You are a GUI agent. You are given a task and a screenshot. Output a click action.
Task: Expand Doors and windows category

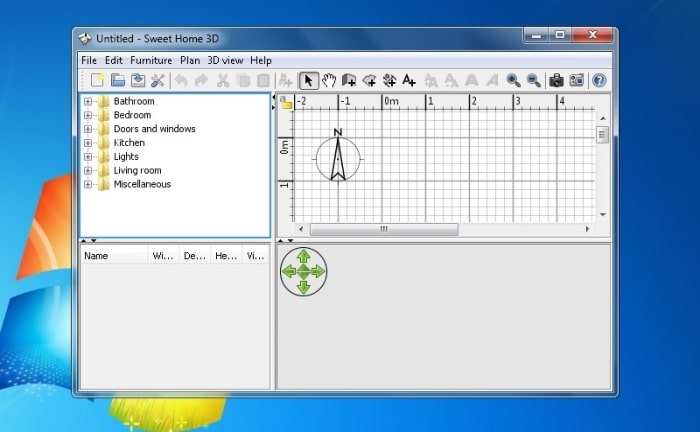[88, 129]
